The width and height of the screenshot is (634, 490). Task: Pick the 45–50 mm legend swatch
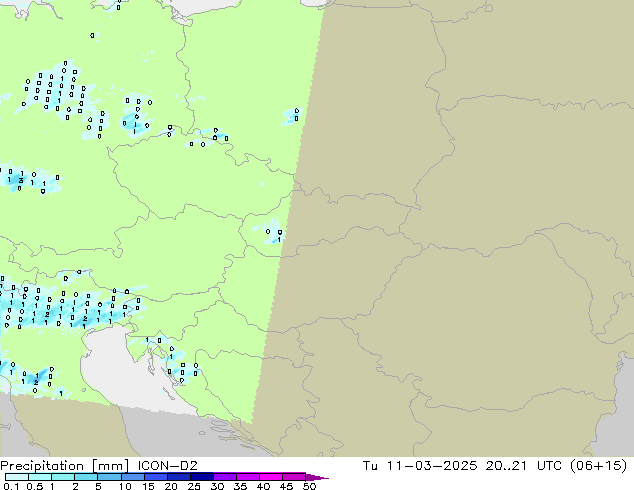[294, 477]
